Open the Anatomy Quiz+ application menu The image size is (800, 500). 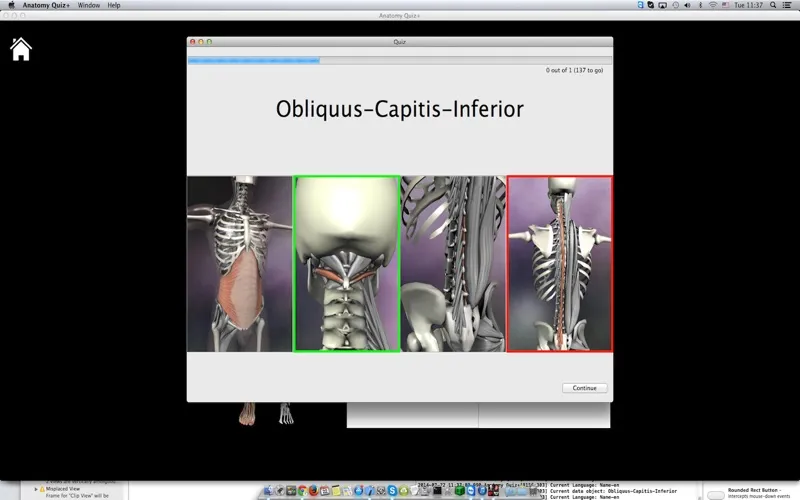45,5
